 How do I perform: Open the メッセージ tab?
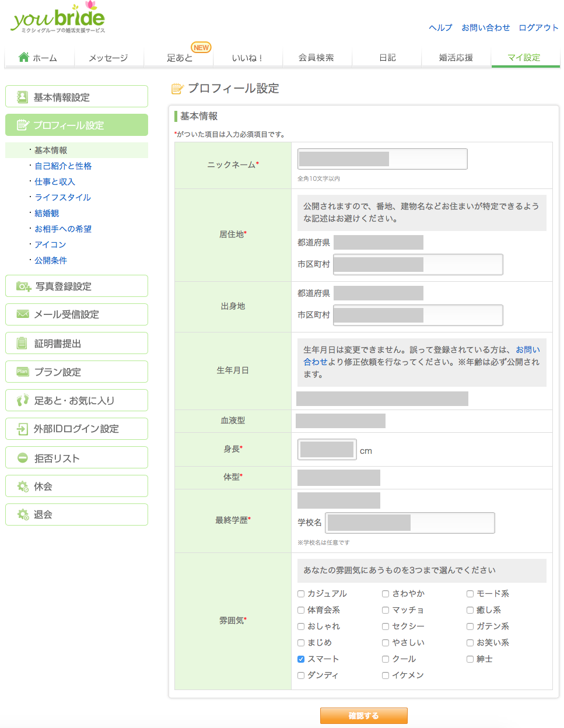[x=108, y=58]
